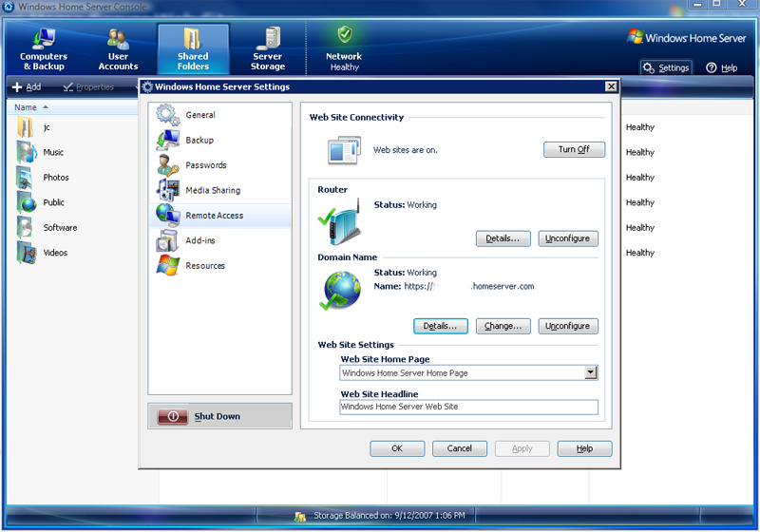Click Healthy status for jc folder
Image resolution: width=760 pixels, height=532 pixels.
639,127
